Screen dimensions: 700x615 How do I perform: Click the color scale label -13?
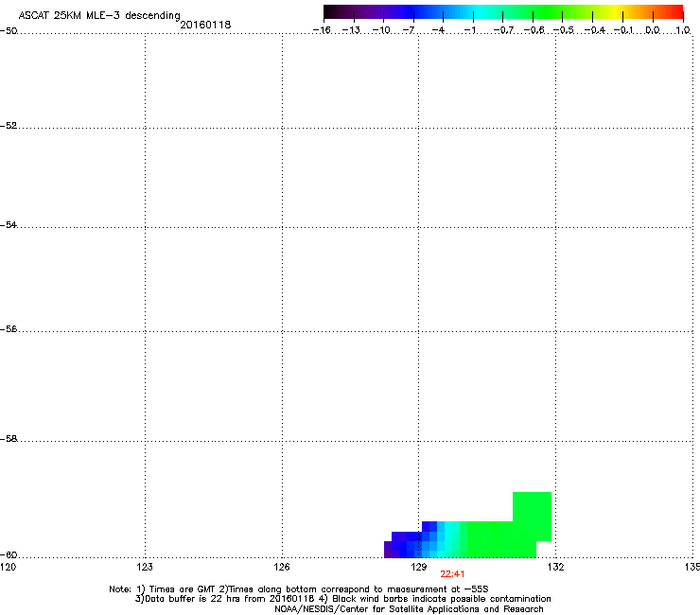[x=351, y=30]
